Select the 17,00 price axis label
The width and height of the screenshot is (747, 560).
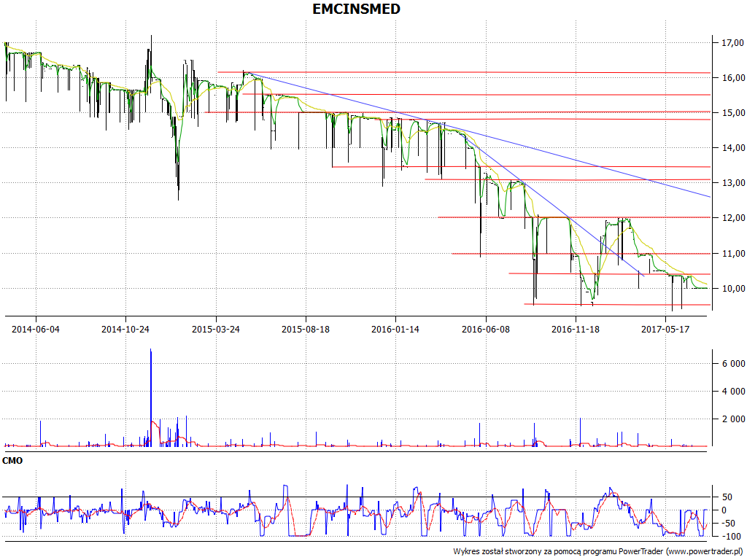pos(732,43)
